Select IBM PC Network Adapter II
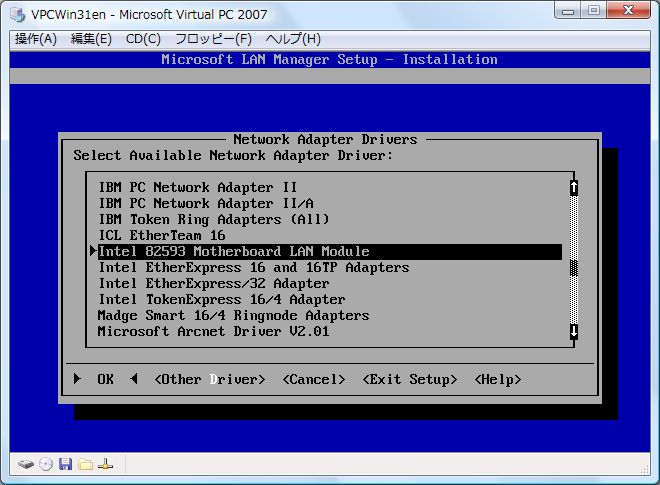 pos(330,187)
